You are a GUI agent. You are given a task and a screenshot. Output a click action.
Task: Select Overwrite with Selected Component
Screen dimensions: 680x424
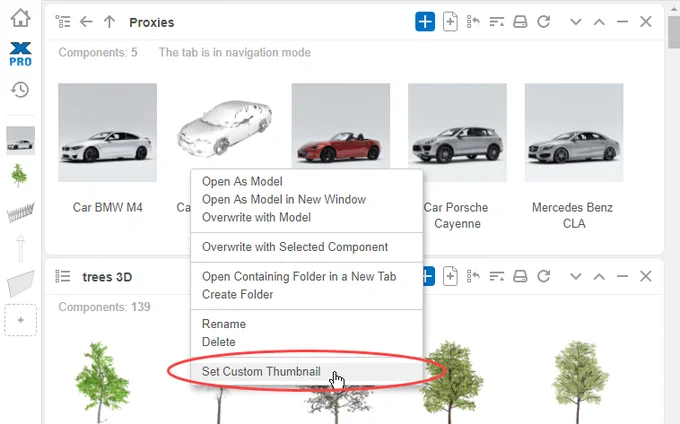tap(307, 247)
